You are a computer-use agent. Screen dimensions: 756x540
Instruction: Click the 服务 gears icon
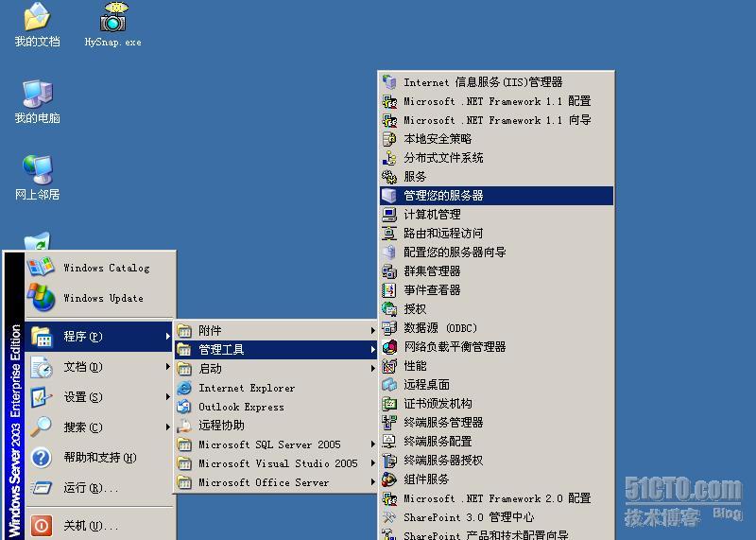point(389,177)
